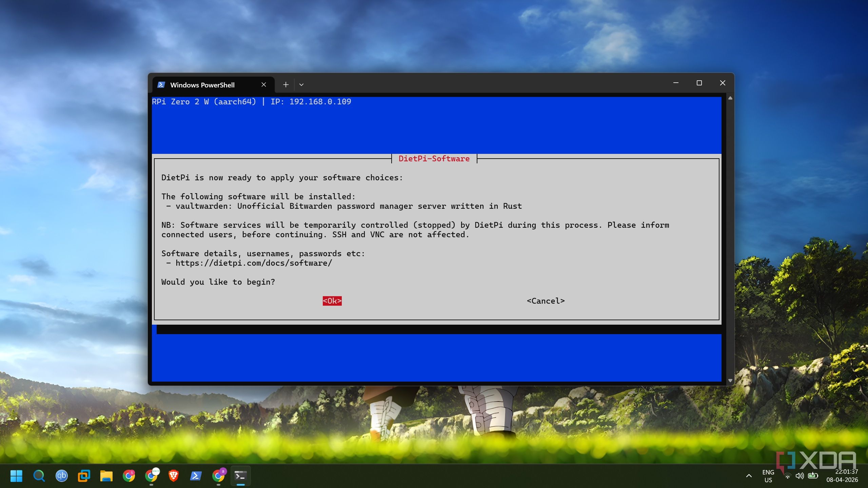Click the "IP: 192.168.0.109" header text

pyautogui.click(x=311, y=102)
